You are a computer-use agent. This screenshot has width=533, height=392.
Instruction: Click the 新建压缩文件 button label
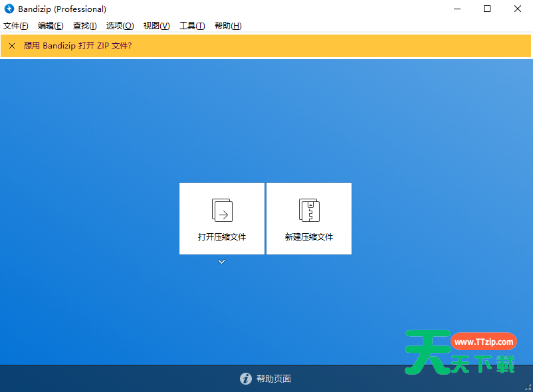pyautogui.click(x=309, y=237)
